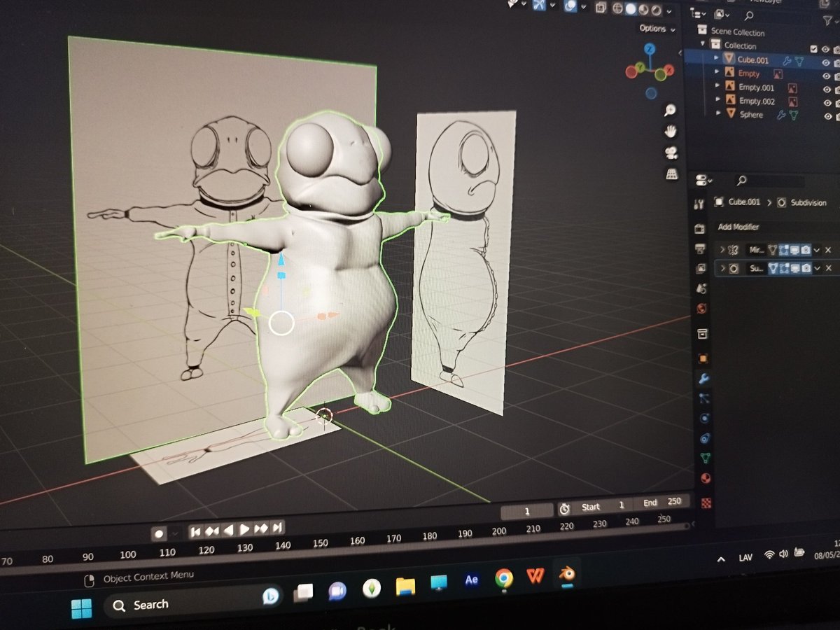840x630 pixels.
Task: Hide the Sphere object in viewport
Action: coord(827,116)
